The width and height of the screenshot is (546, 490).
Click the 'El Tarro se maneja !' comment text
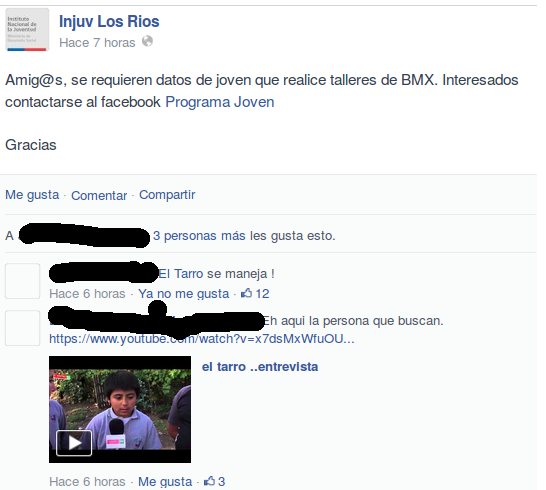click(x=217, y=274)
